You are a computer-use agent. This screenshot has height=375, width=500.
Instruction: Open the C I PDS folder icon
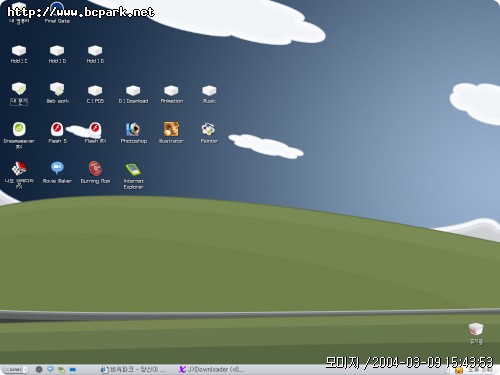coord(95,94)
